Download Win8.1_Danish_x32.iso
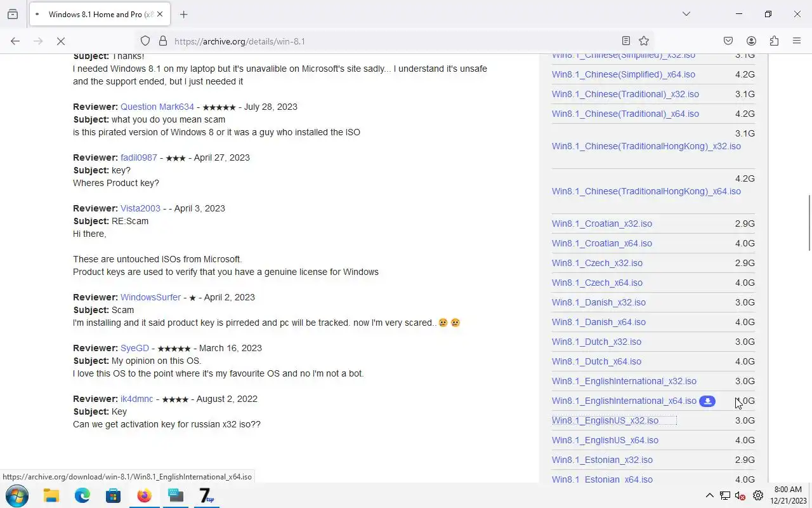The height and width of the screenshot is (508, 812). [x=599, y=302]
